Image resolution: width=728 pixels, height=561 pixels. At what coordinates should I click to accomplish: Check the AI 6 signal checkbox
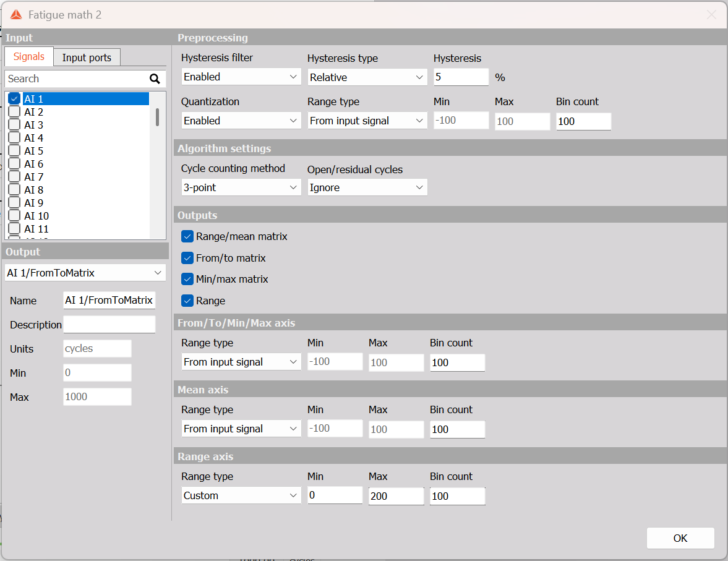14,163
